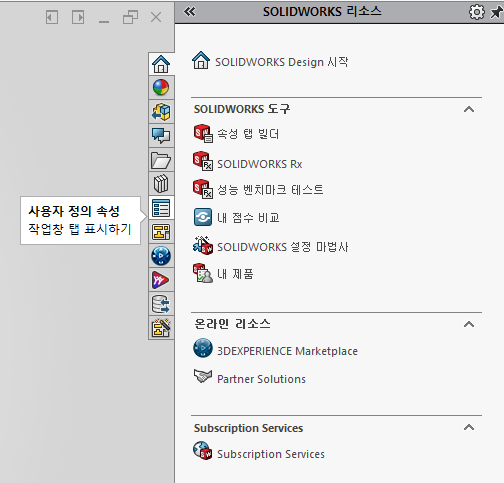Collapse the SOLIDWORKS 도구 section

coord(469,109)
